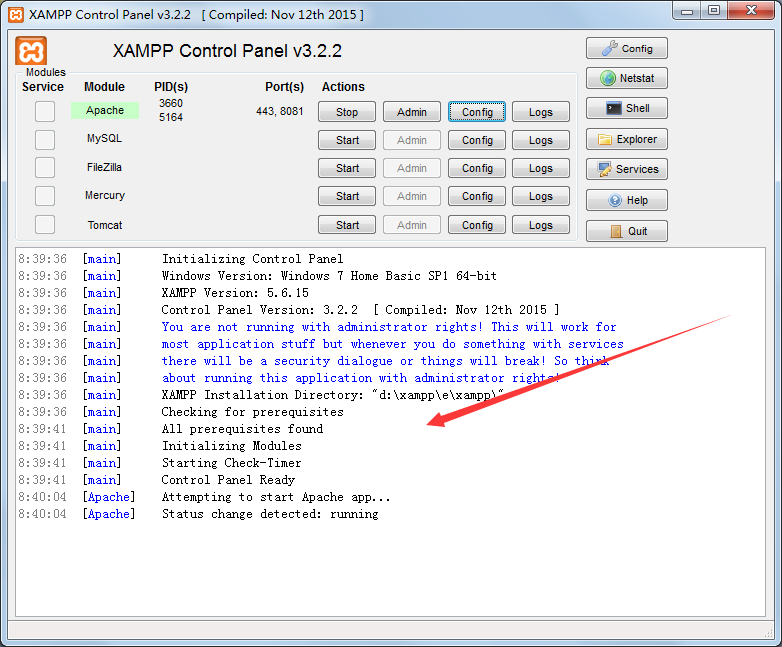
Task: Toggle MySQL service install checkbox
Action: tap(45, 140)
